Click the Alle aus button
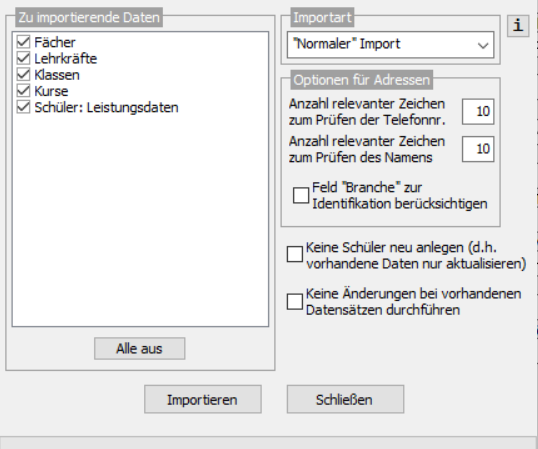The image size is (538, 449). [x=140, y=348]
